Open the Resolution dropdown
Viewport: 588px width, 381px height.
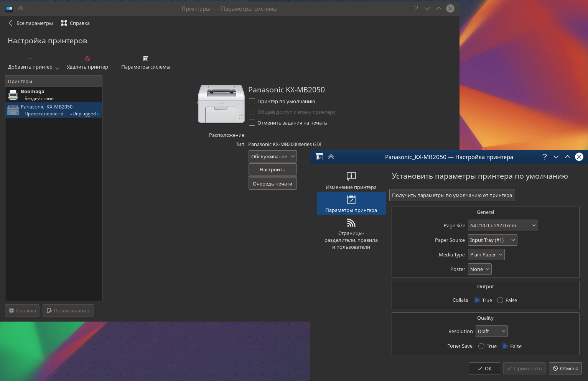[x=492, y=332]
